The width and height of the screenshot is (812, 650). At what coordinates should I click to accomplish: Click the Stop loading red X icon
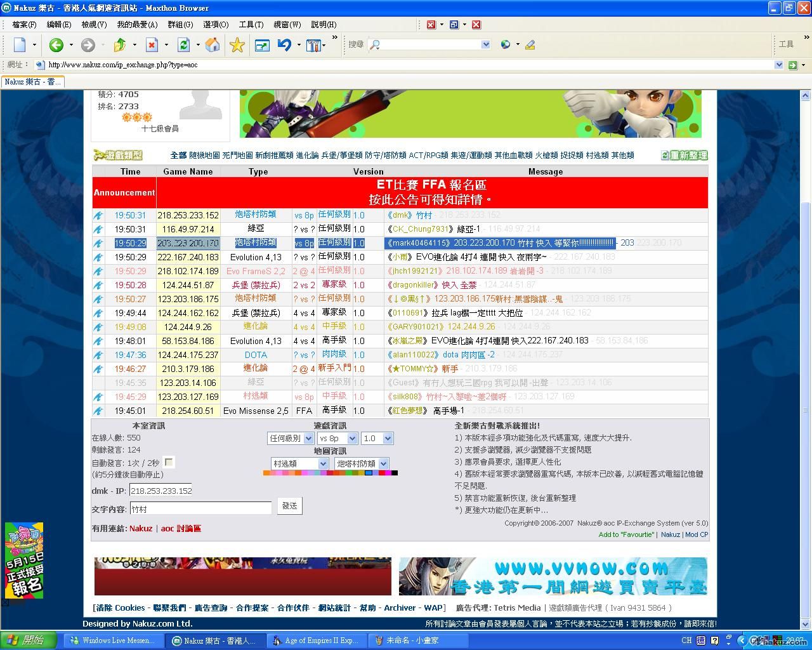click(x=152, y=45)
